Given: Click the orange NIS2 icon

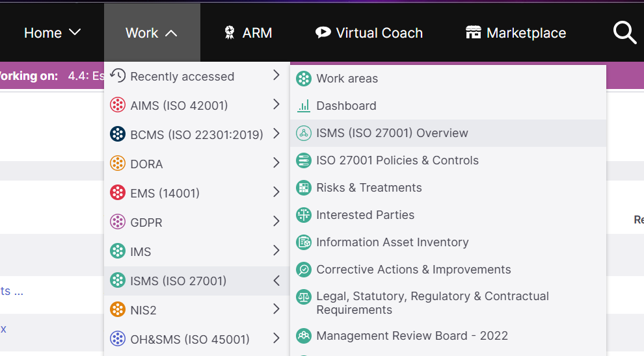Looking at the screenshot, I should [118, 309].
